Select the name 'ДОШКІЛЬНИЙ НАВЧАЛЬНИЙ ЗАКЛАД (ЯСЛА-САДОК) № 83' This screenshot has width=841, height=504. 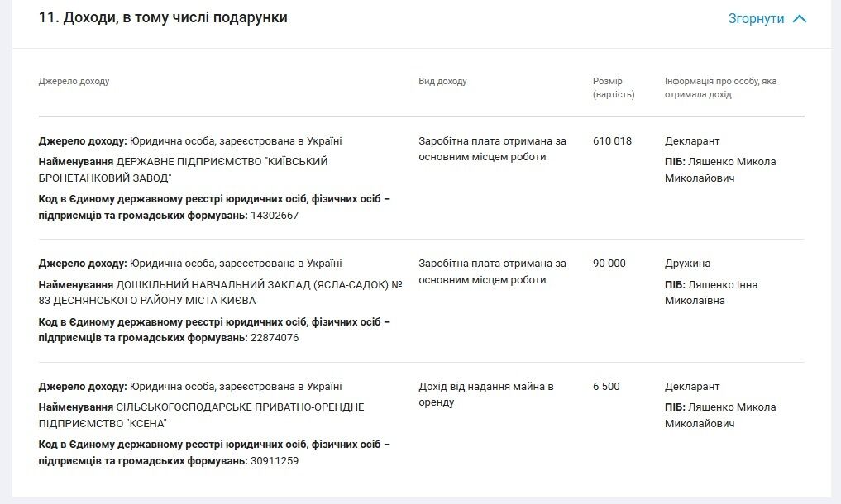pyautogui.click(x=220, y=292)
